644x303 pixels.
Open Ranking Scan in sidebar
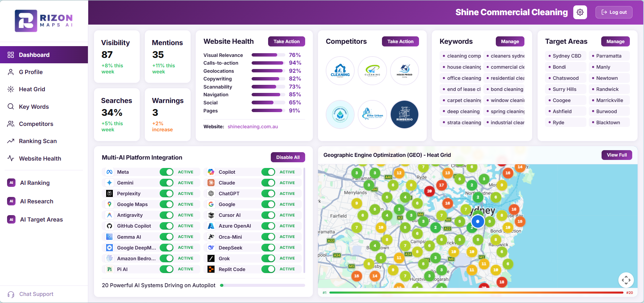point(44,141)
